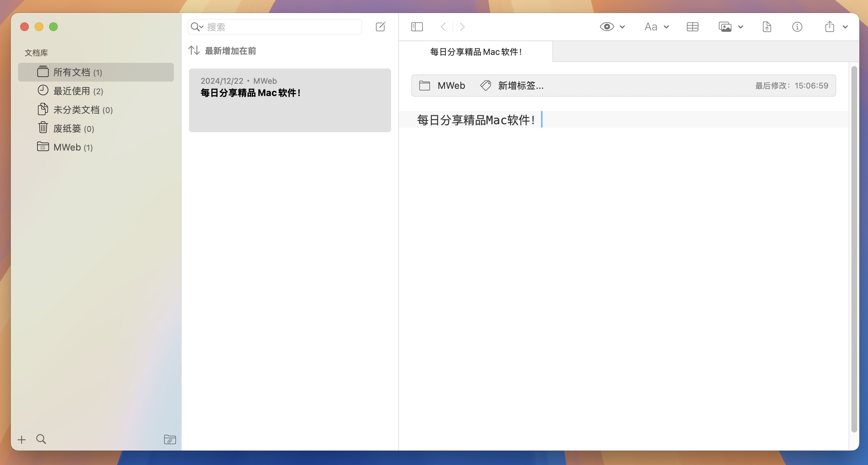This screenshot has width=868, height=465.
Task: Toggle the eye preview mode icon
Action: coord(607,27)
